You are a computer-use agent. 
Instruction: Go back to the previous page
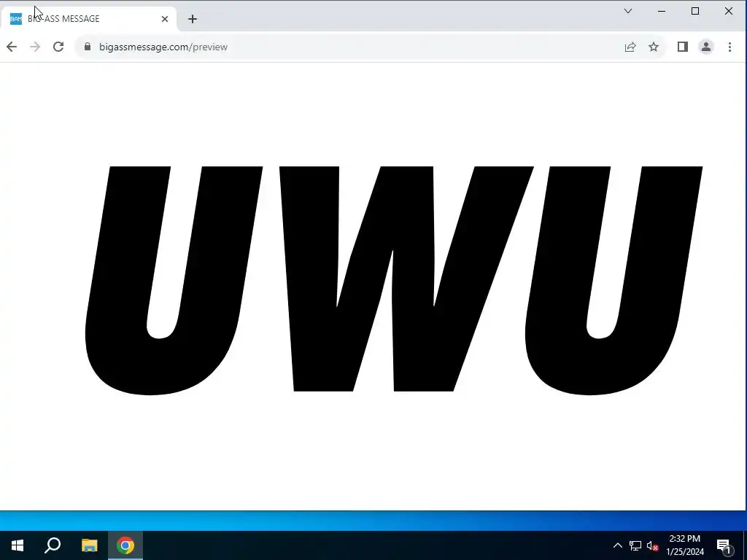click(12, 47)
